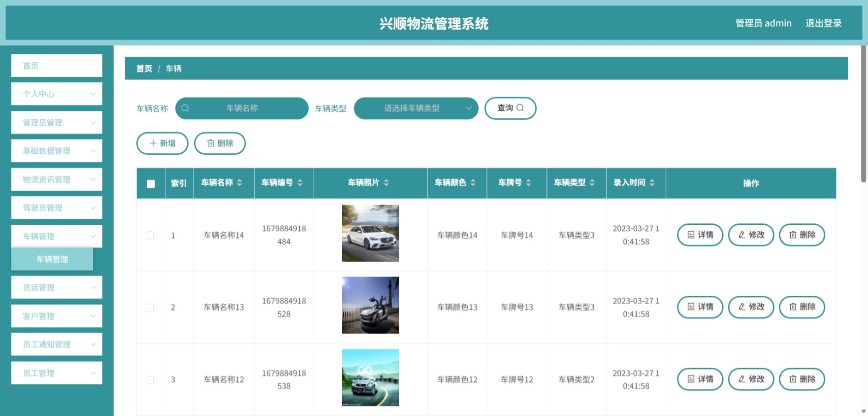The height and width of the screenshot is (416, 868).
Task: Click 修改 for 车辆名称12
Action: 751,379
